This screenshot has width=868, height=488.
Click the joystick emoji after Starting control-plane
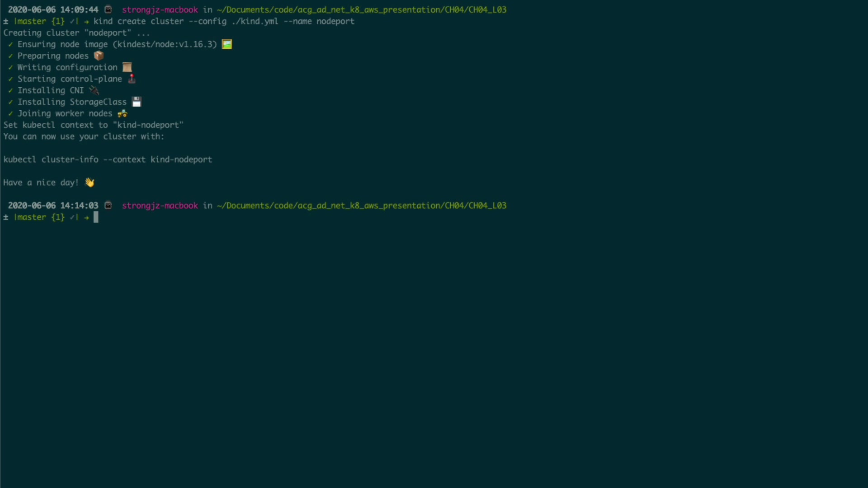pyautogui.click(x=132, y=79)
